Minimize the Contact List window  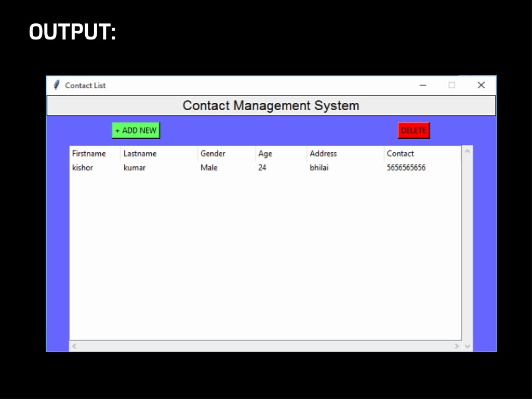pos(423,85)
